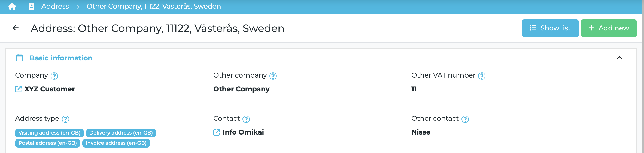Screen dimensions: 644x153
Task: Open help for Other VAT number
Action: pyautogui.click(x=482, y=76)
